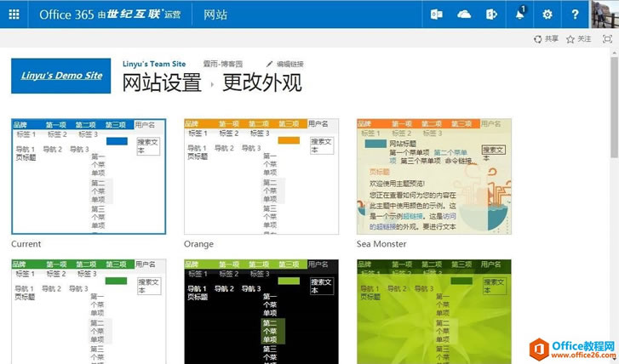Select the green-header white theme thumbnail
The image size is (619, 364).
tap(89, 311)
